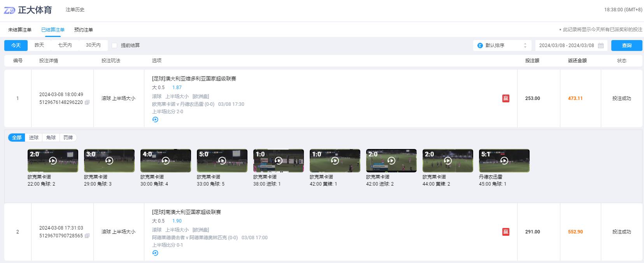The image size is (644, 263).
Task: Click the 正大体育 logo icon
Action: click(9, 10)
